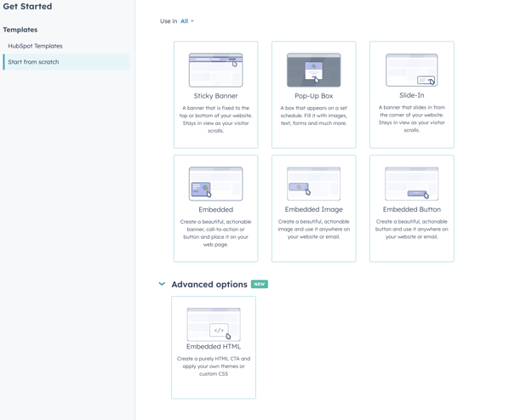Click the Advanced options heading

coord(209,285)
